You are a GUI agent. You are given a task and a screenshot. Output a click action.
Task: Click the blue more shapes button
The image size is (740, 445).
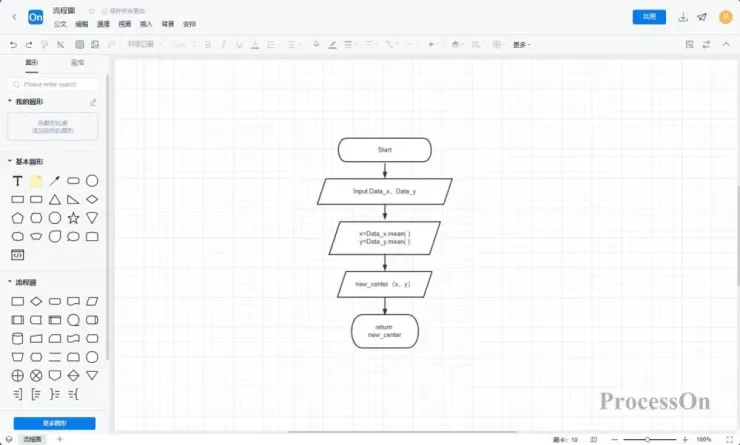[54, 423]
